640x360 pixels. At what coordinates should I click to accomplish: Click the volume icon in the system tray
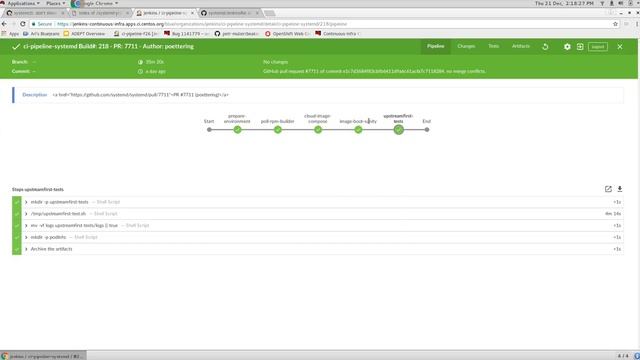620,3
